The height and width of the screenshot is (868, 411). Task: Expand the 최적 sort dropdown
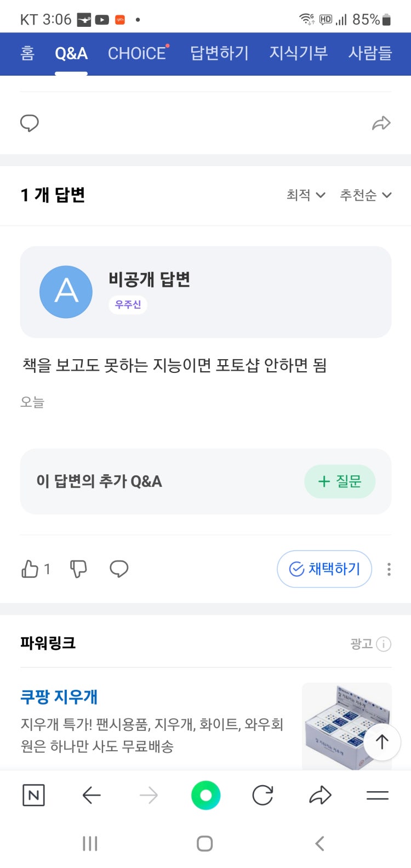coord(306,195)
